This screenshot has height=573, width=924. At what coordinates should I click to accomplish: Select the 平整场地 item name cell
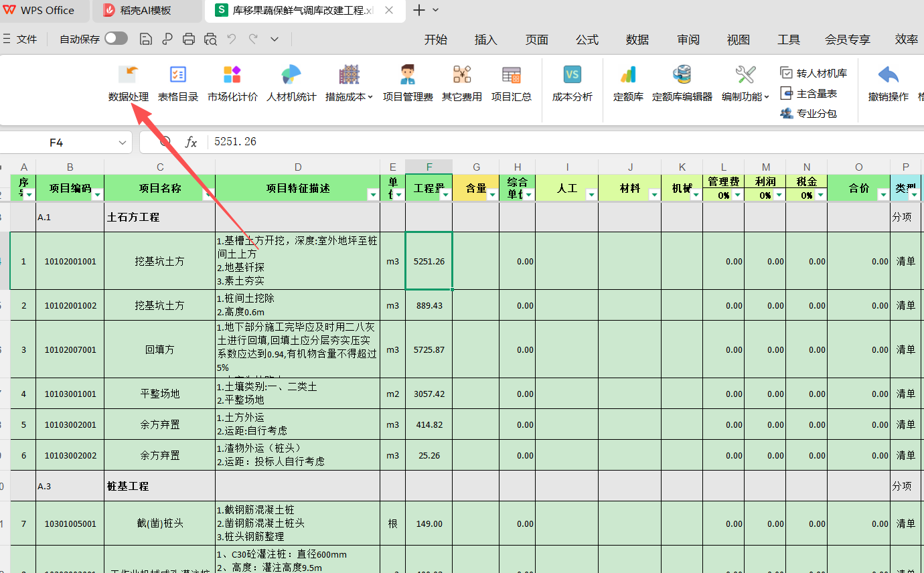pos(160,394)
